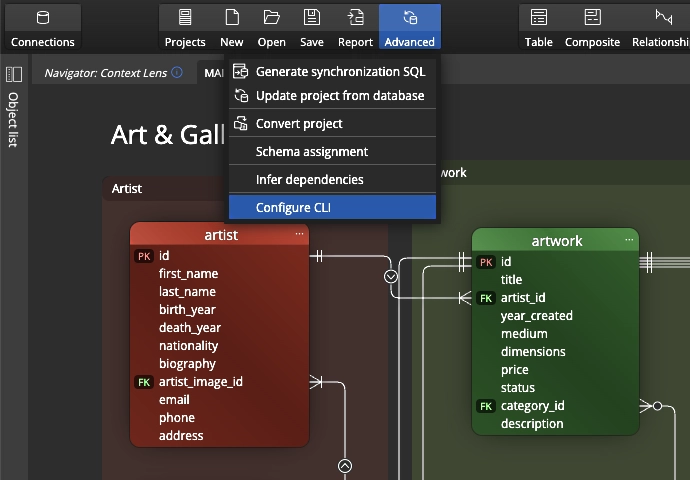This screenshot has width=690, height=480.
Task: Select the phone column
Action: click(176, 418)
